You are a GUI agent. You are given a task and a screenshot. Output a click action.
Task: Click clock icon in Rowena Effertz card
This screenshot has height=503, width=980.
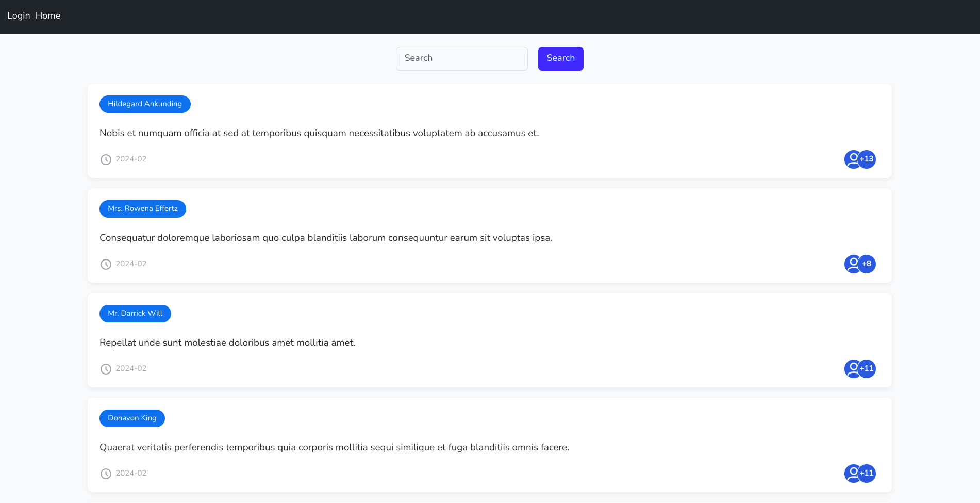coord(106,264)
